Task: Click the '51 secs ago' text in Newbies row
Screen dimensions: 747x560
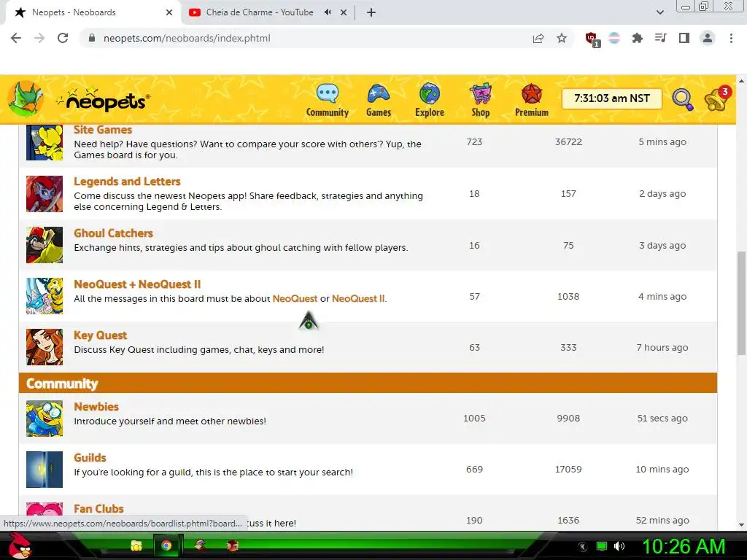Action: coord(662,418)
